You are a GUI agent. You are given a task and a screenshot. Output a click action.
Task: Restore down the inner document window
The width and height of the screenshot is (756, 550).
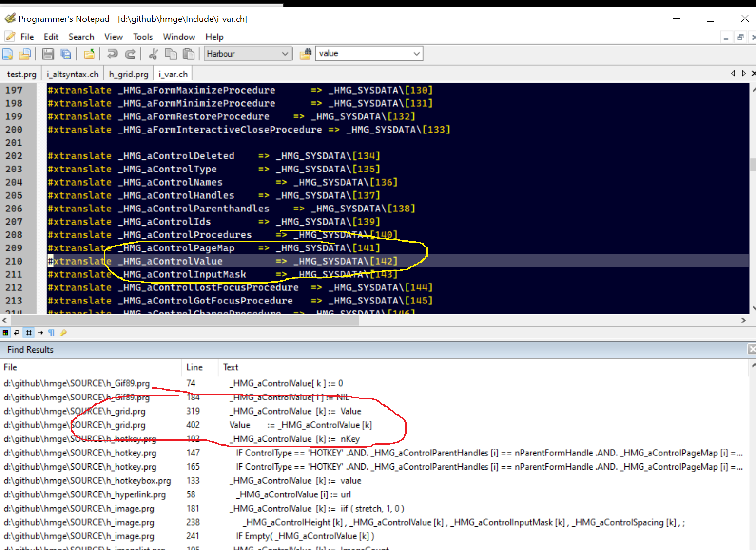coord(740,38)
